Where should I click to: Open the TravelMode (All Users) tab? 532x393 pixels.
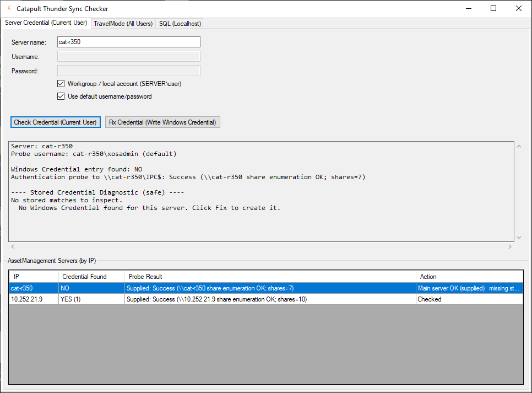(x=123, y=24)
